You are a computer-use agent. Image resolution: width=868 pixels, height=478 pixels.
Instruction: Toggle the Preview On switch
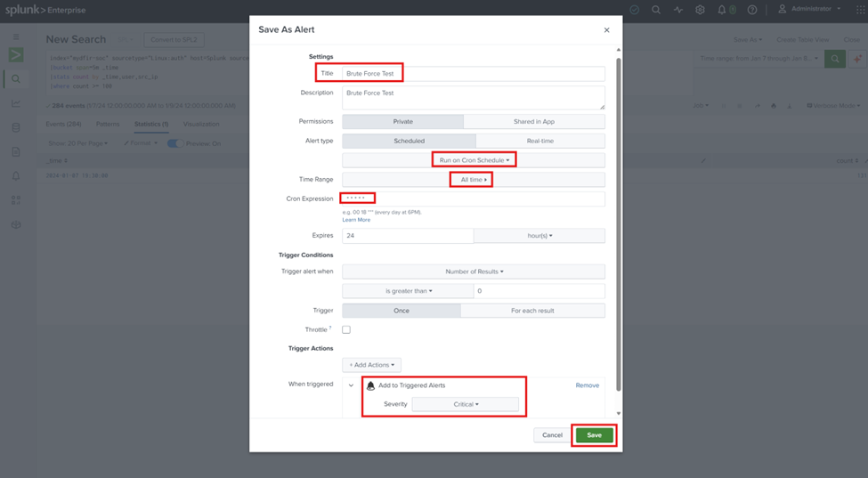175,143
